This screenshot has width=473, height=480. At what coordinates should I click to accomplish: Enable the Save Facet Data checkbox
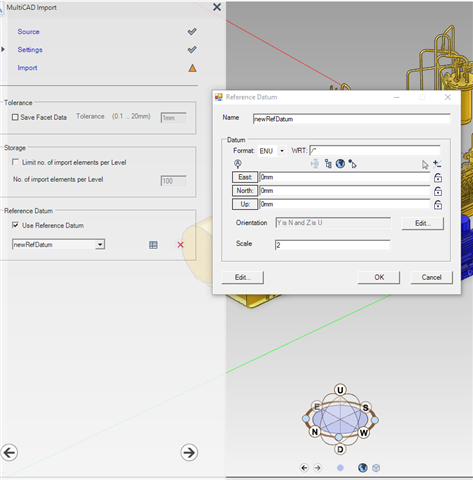[x=15, y=117]
